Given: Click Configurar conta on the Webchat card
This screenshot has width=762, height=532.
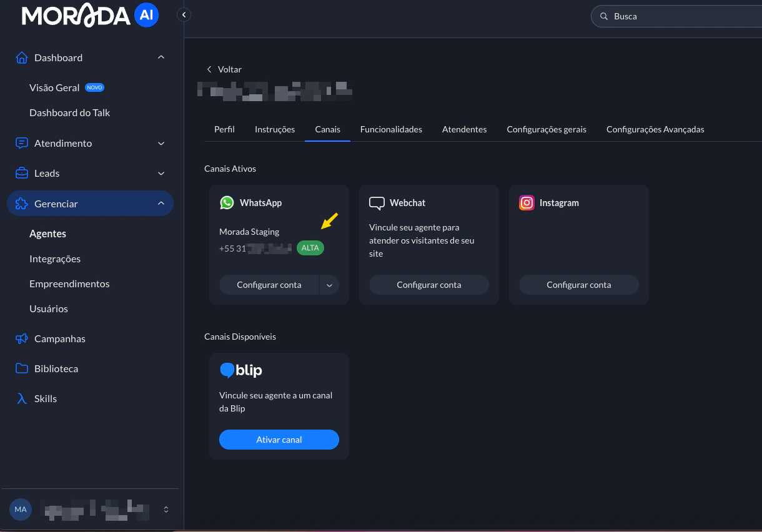Looking at the screenshot, I should pos(429,285).
